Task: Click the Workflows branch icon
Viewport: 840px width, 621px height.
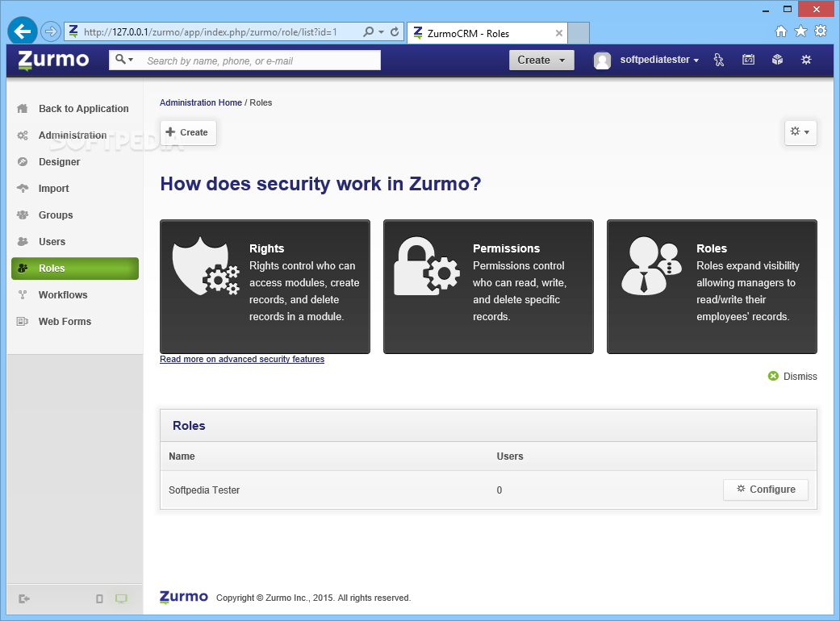Action: click(23, 294)
